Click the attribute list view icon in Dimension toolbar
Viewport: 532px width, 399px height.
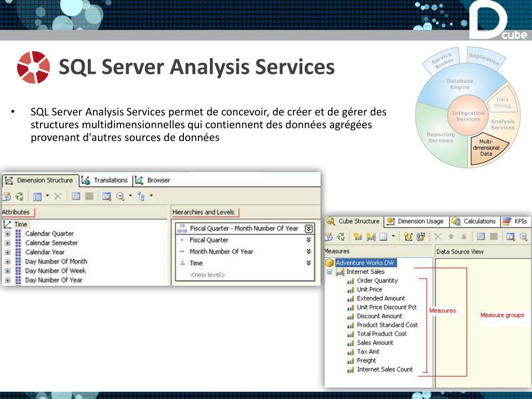coord(37,196)
